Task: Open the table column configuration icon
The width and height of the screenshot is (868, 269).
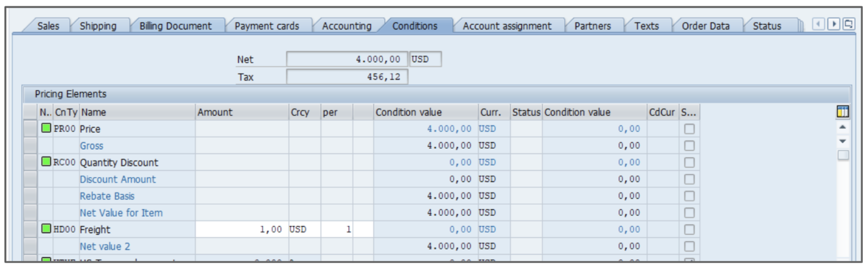Action: point(843,112)
